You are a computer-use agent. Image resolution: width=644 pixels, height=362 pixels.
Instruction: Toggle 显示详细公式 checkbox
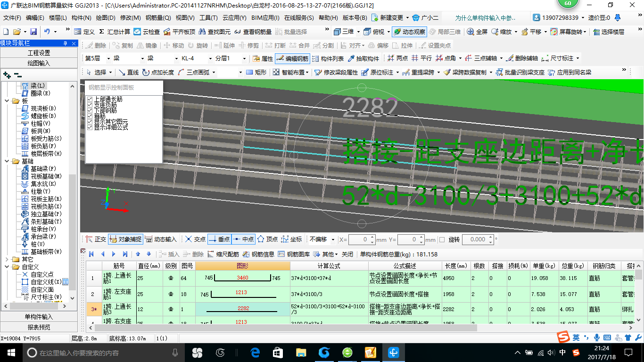(90, 127)
